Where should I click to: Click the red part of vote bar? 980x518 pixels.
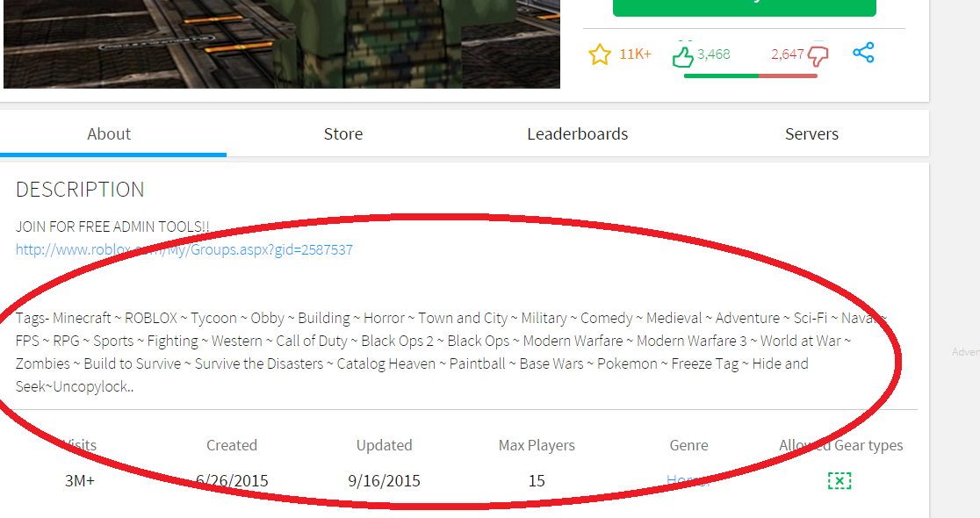coord(788,76)
